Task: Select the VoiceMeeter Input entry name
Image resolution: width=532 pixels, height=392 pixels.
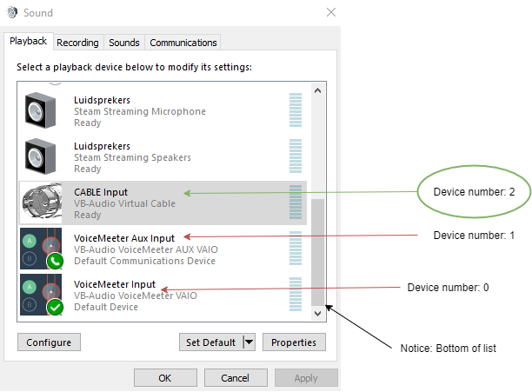Action: (x=115, y=284)
